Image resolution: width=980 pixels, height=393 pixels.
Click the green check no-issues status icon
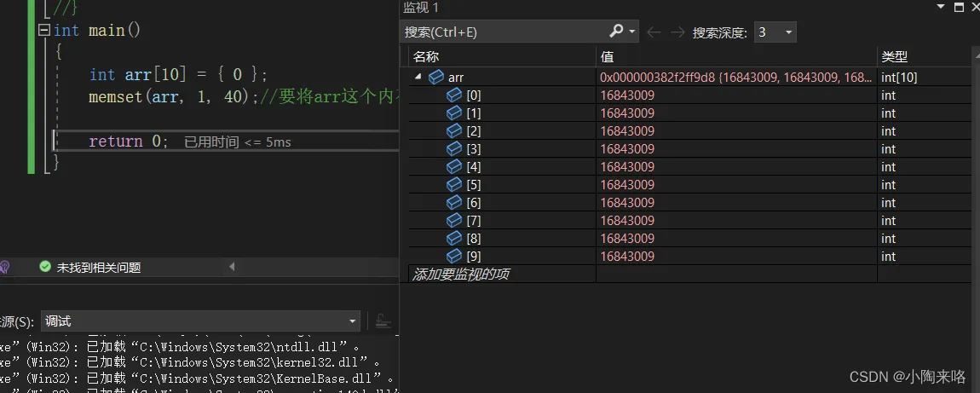45,267
